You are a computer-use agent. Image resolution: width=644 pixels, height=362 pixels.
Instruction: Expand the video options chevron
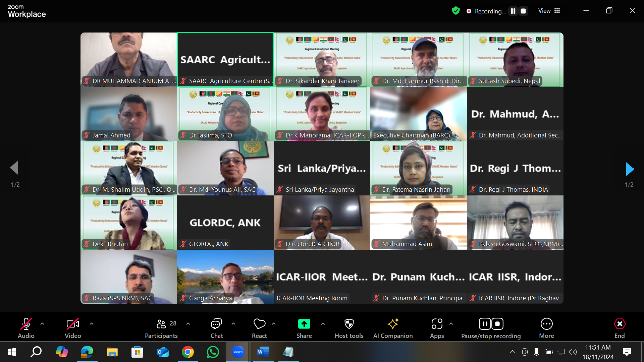pos(92,324)
